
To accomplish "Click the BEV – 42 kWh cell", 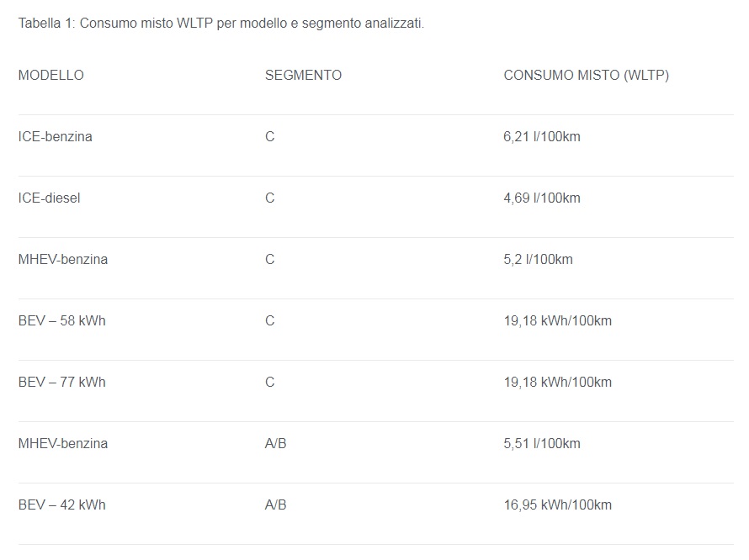I will tap(62, 505).
